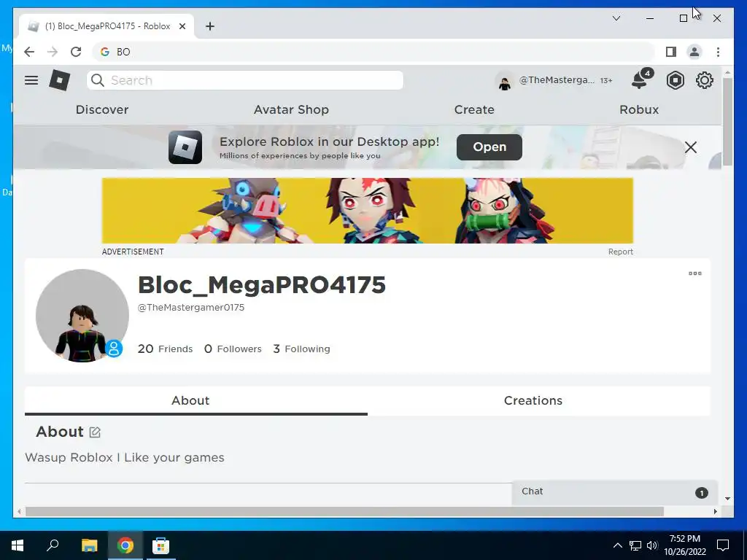The image size is (747, 560).
Task: Open the Roblox hamburger navigation menu
Action: (x=31, y=80)
